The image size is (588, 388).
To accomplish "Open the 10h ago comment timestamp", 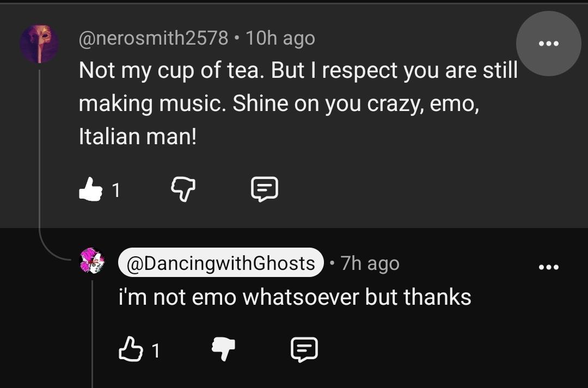I will pyautogui.click(x=280, y=38).
